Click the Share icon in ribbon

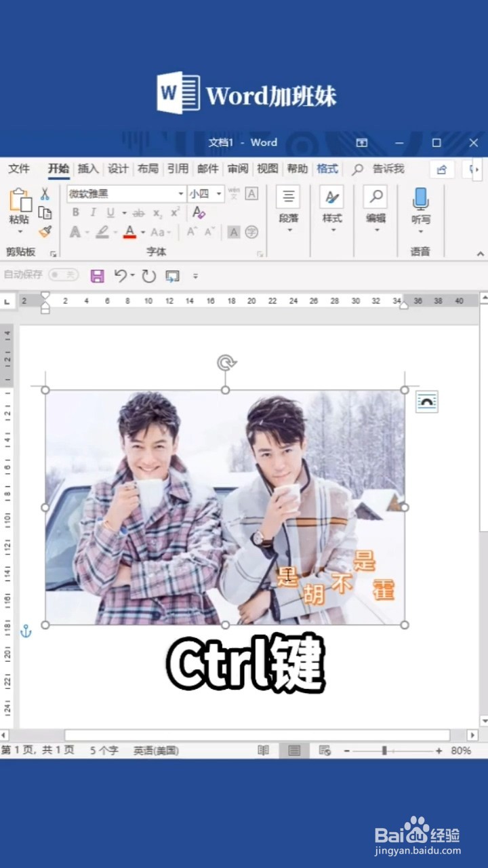pos(442,169)
